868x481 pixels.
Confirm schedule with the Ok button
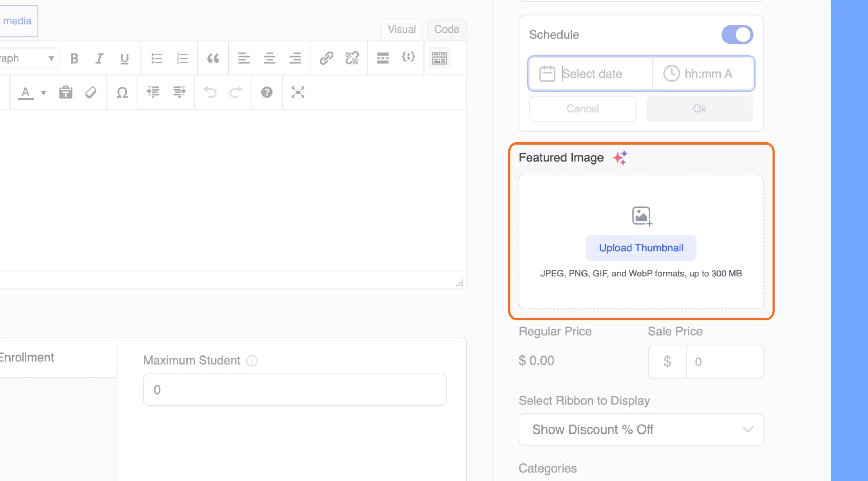pyautogui.click(x=699, y=109)
